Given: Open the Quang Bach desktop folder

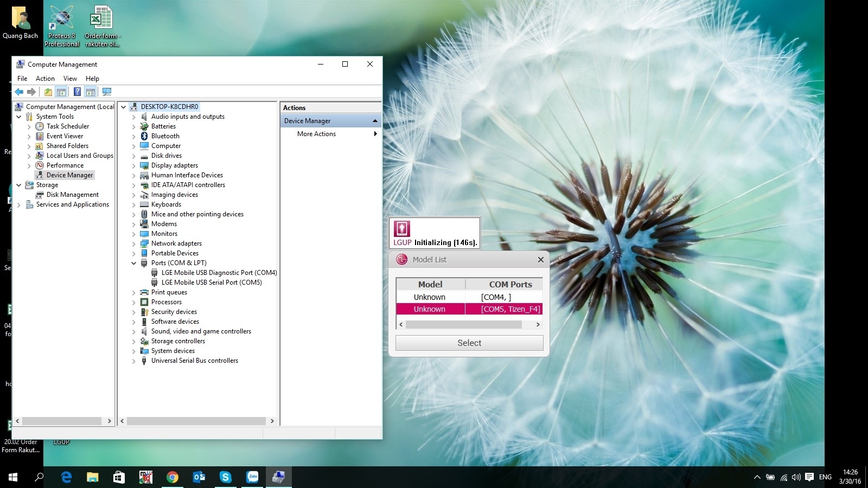Looking at the screenshot, I should tap(21, 23).
